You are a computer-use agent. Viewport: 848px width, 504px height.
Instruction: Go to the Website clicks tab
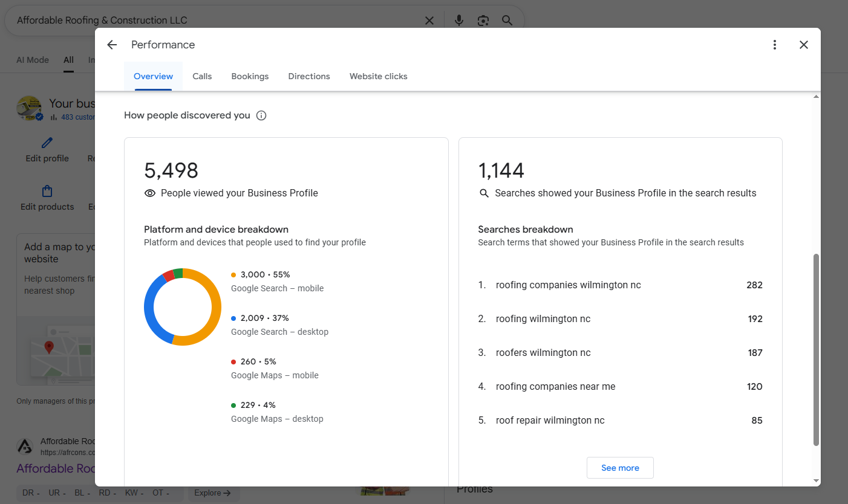pyautogui.click(x=379, y=76)
